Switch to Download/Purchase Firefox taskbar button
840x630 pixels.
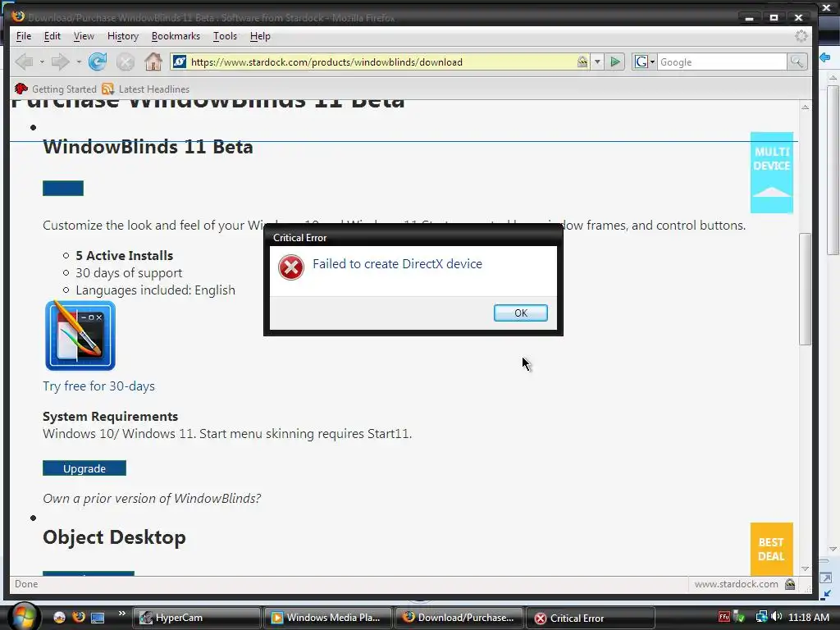click(459, 618)
